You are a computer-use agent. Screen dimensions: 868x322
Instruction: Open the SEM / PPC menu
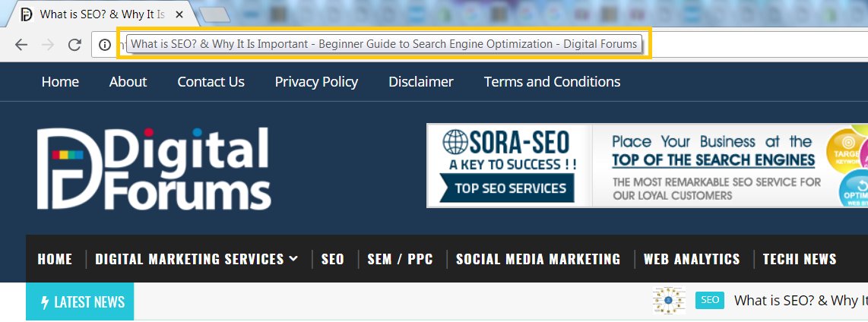[401, 259]
